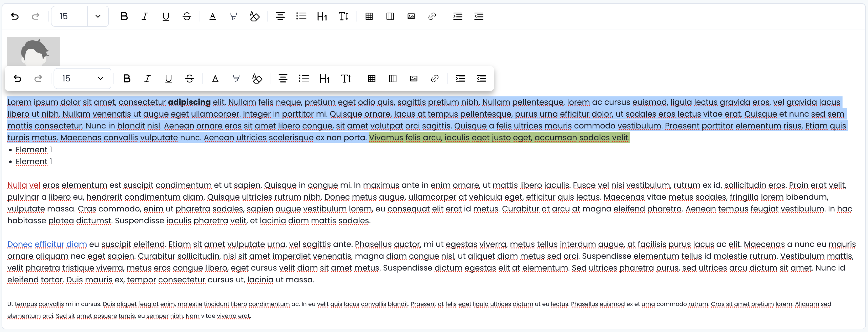Insert image via the top toolbar icon
Screen dimensions: 868x332
point(411,16)
